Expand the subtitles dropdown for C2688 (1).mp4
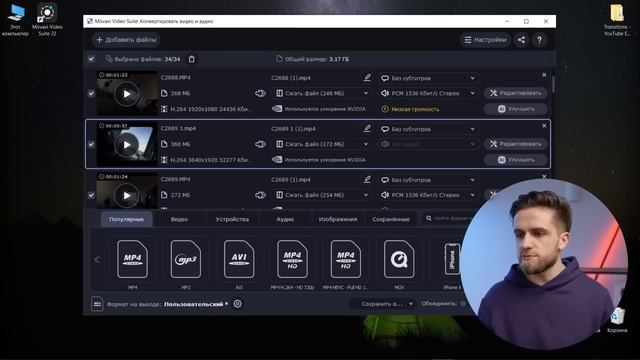 428,78
